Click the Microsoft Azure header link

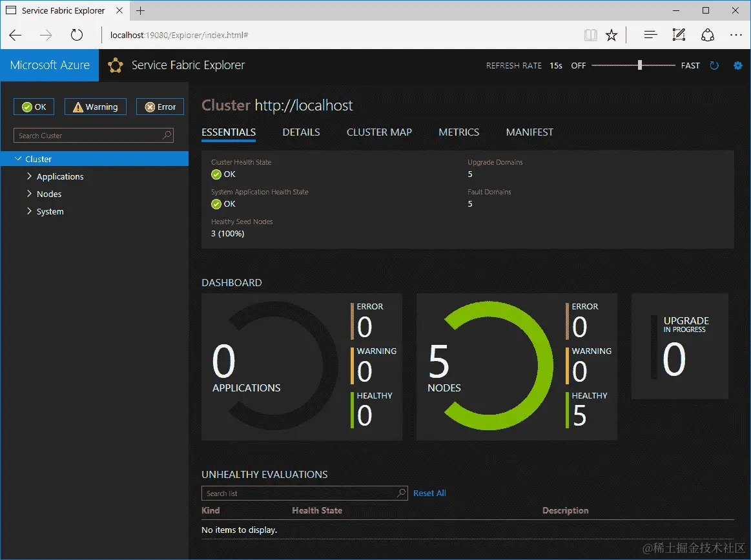coord(50,65)
